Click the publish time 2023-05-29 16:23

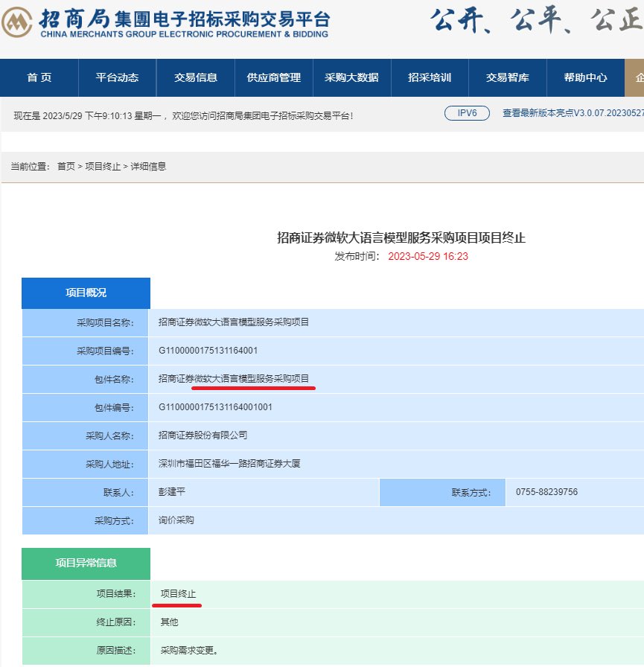pyautogui.click(x=428, y=257)
